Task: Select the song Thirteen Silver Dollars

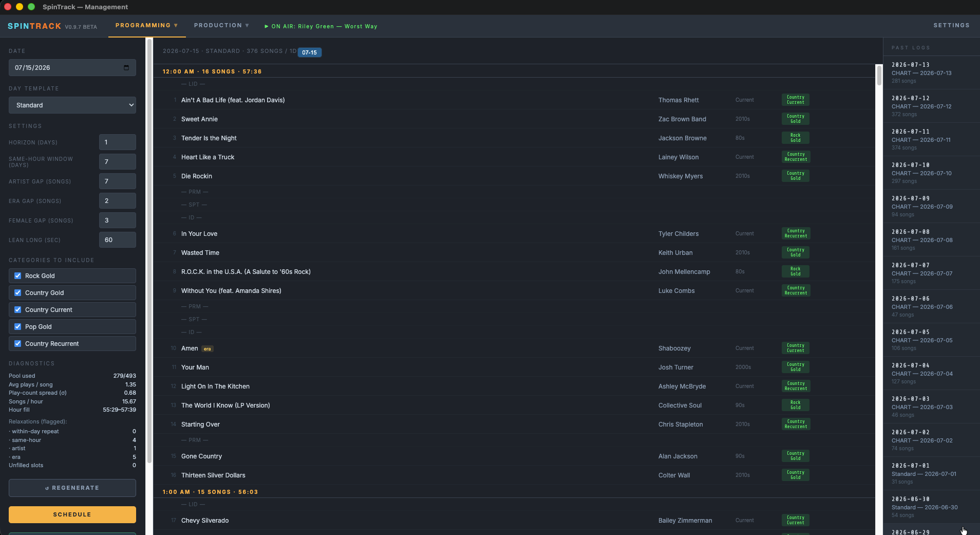Action: (x=213, y=475)
